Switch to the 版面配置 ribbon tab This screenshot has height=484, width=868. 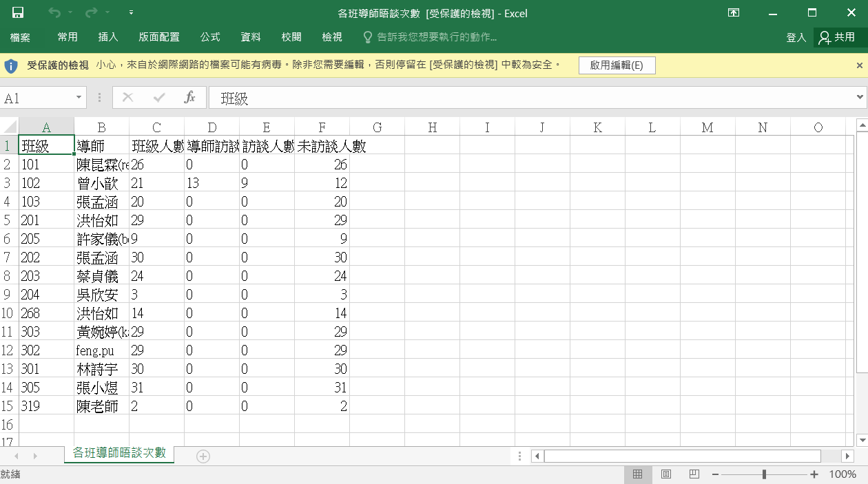(x=158, y=37)
